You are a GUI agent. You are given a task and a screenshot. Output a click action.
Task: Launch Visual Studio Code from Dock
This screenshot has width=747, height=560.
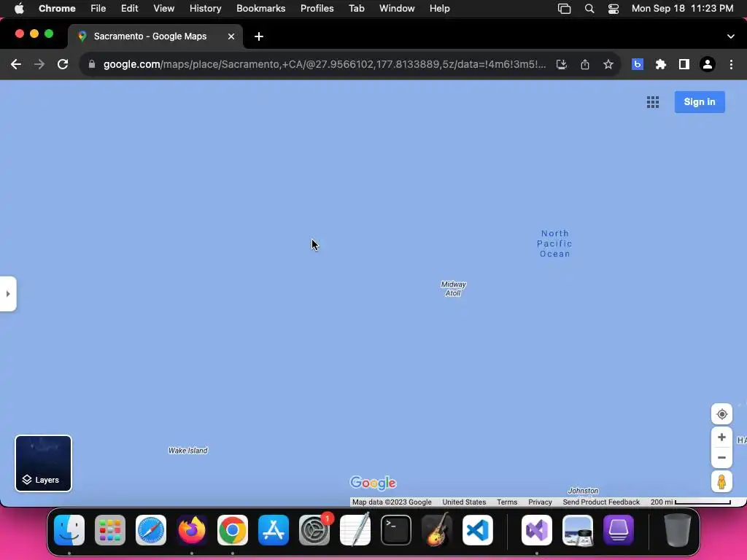[478, 530]
